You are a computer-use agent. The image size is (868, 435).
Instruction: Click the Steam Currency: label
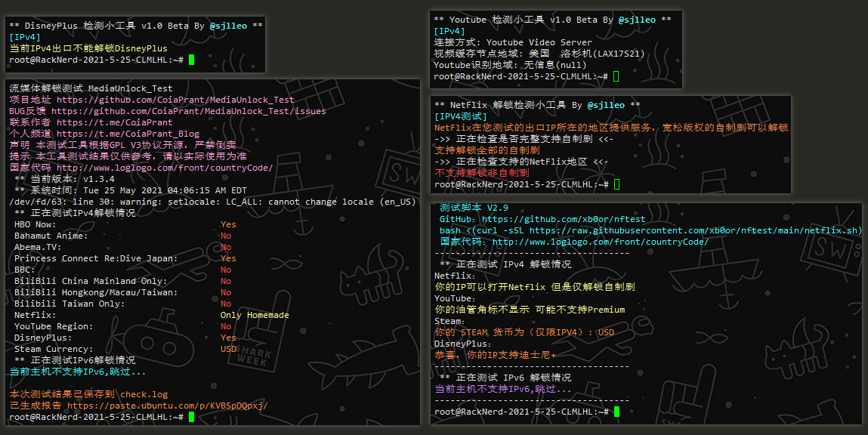click(x=53, y=349)
